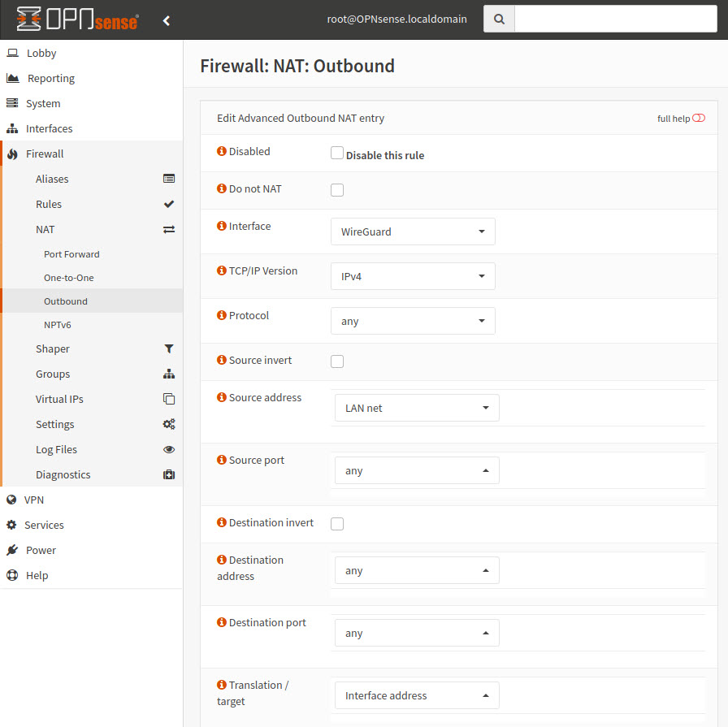Open the Translation target dropdown
The width and height of the screenshot is (728, 727).
click(417, 695)
